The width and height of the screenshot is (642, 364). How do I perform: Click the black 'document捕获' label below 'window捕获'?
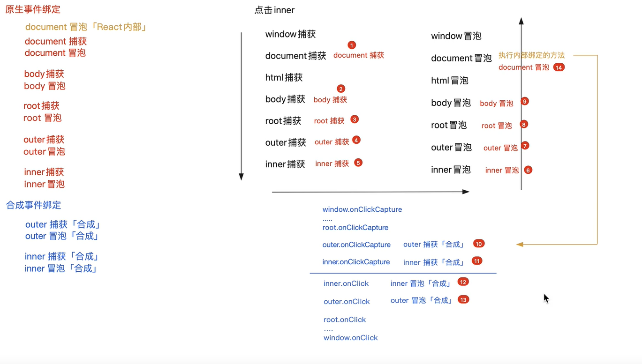(296, 56)
